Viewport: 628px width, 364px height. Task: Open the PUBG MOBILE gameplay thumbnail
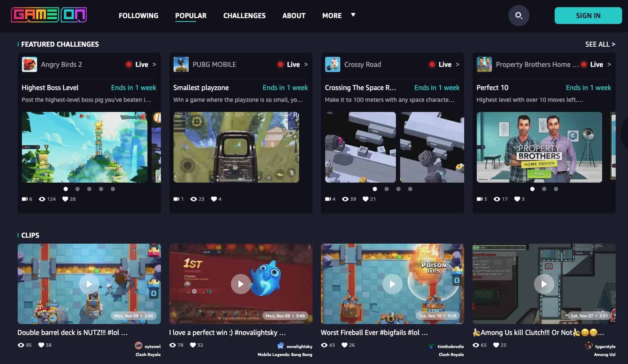point(236,147)
